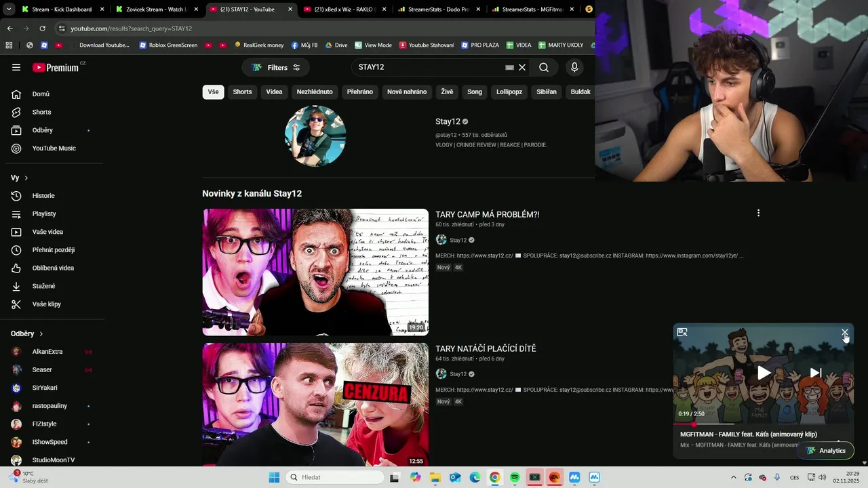
Task: Open Roblox GreenScreen bookmark
Action: [x=168, y=45]
